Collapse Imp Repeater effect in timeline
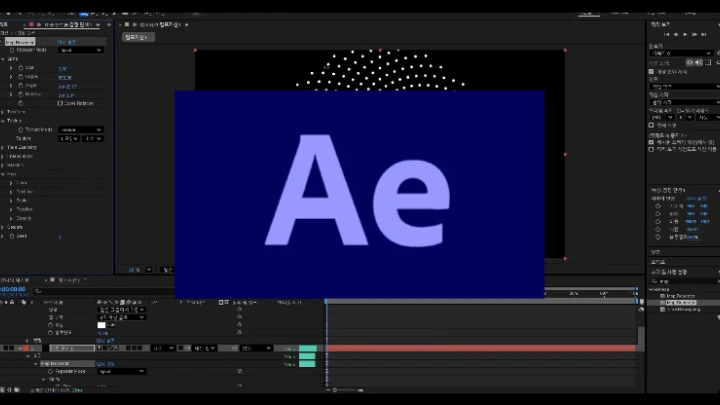720x405 pixels. click(x=36, y=364)
